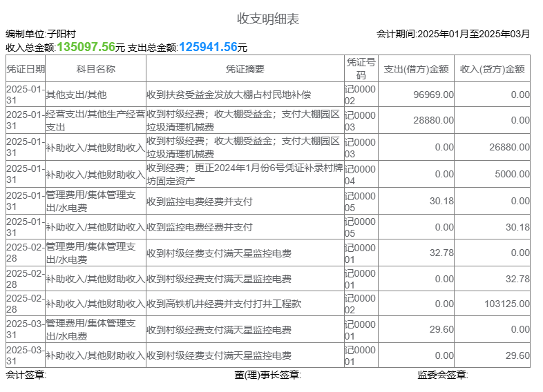Click the 支出(借方)金额 column header
This screenshot has width=543, height=392.
click(416, 69)
